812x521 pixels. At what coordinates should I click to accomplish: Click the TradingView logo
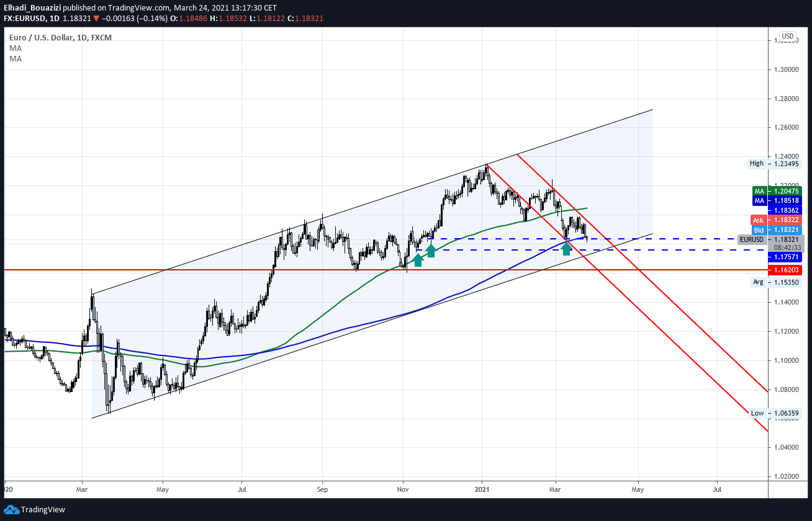34,509
